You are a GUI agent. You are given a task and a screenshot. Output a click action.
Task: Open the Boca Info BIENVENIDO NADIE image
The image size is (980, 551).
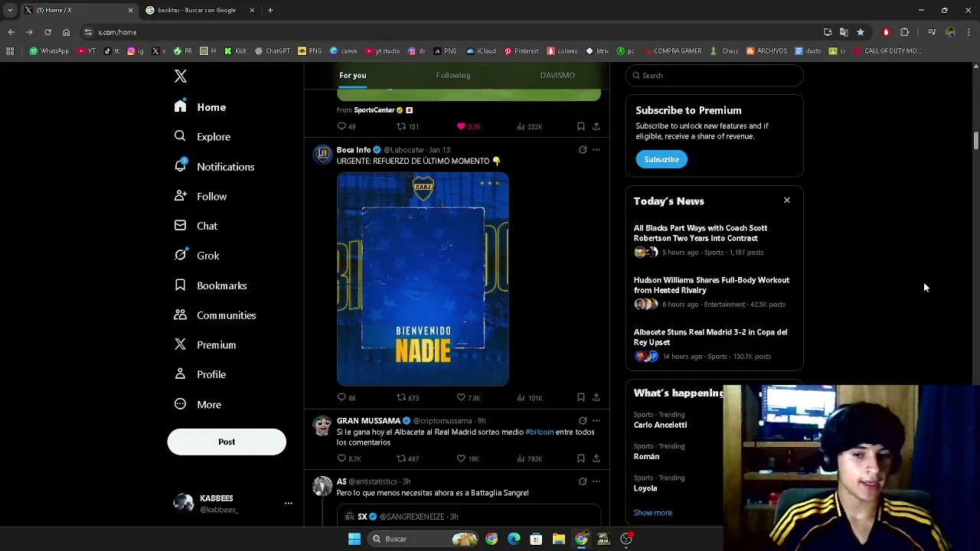(x=423, y=279)
